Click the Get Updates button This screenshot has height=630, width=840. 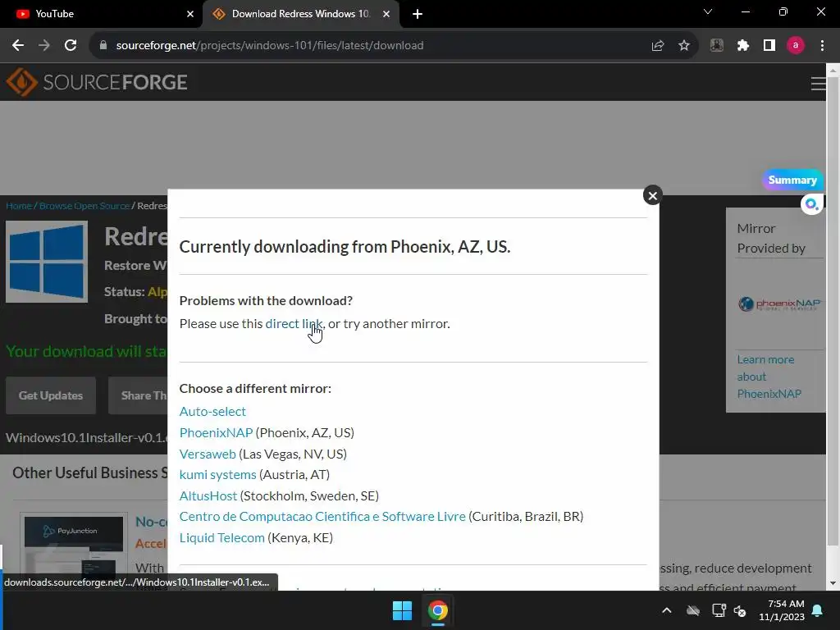pos(51,395)
